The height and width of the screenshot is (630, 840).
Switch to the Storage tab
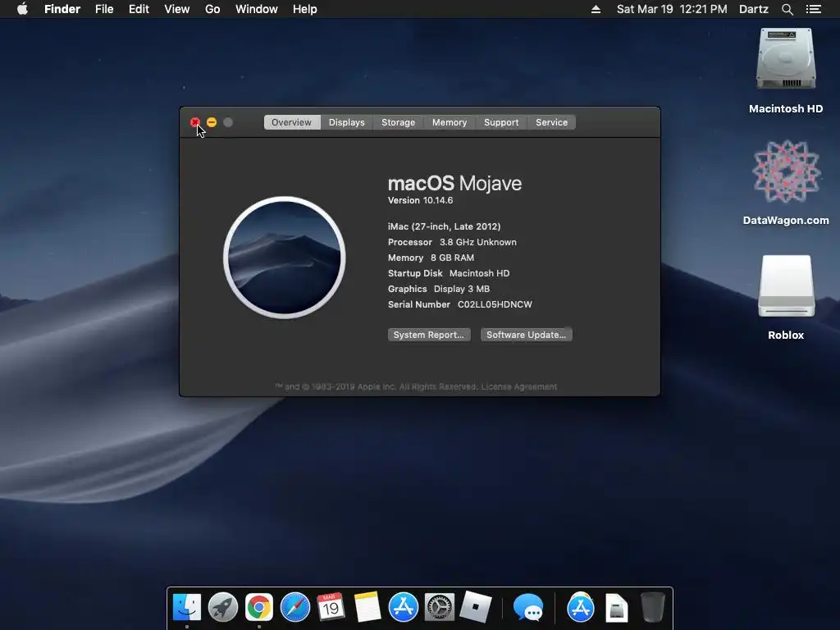pos(398,122)
